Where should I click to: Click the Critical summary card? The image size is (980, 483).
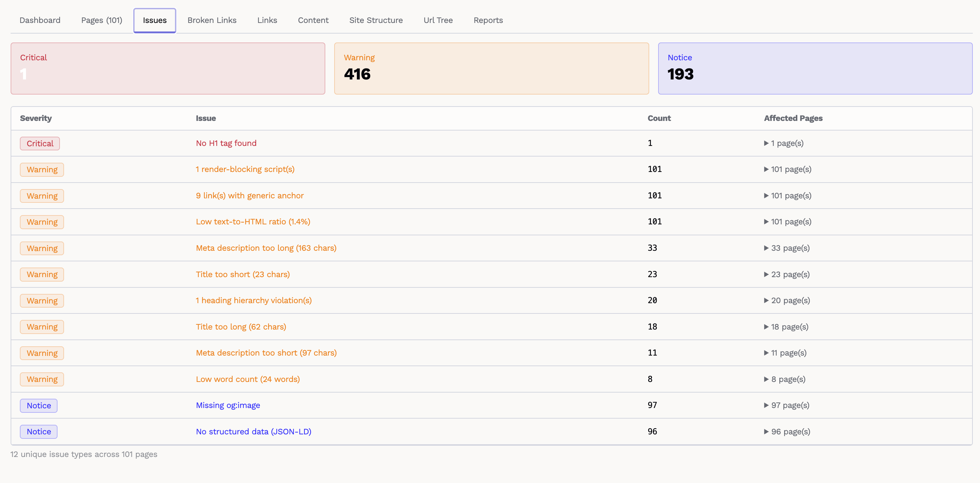pyautogui.click(x=168, y=69)
